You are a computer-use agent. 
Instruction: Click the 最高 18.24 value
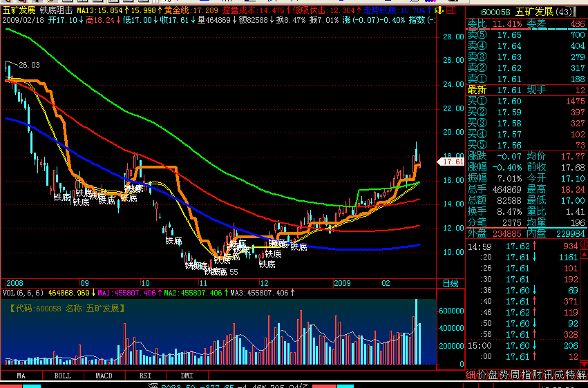click(573, 189)
